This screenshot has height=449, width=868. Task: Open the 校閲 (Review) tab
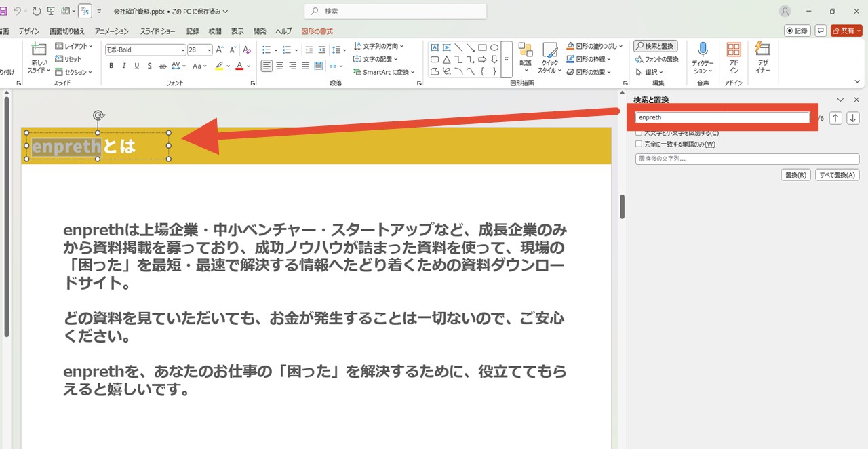(x=215, y=31)
